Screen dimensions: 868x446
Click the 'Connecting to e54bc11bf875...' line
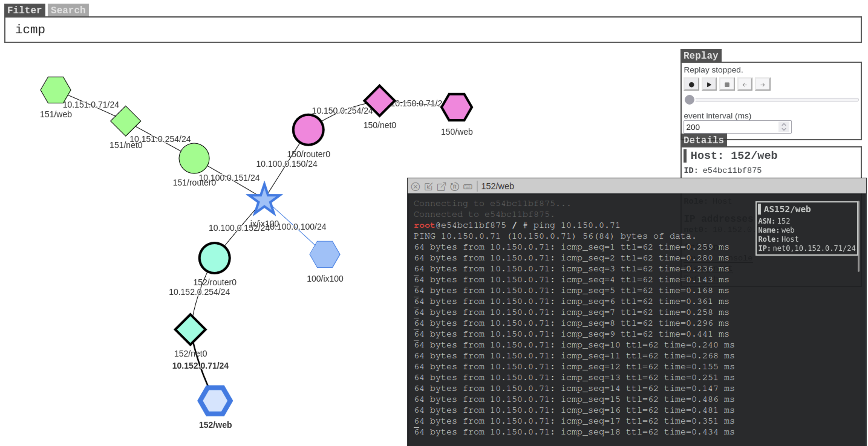coord(492,204)
